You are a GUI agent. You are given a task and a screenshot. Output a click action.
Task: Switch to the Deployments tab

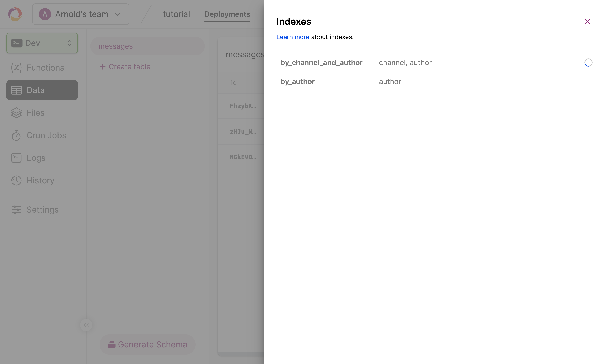click(227, 14)
